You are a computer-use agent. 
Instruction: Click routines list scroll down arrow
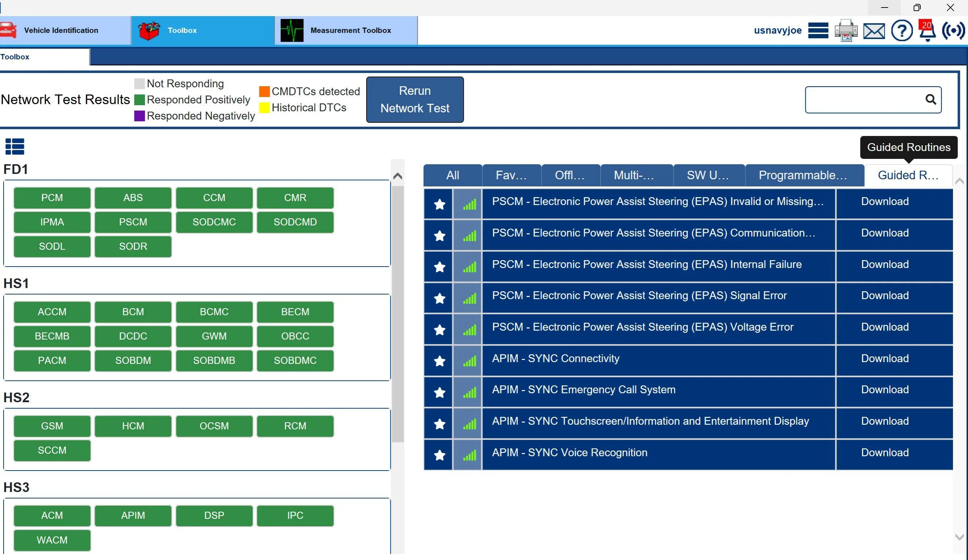[x=959, y=537]
